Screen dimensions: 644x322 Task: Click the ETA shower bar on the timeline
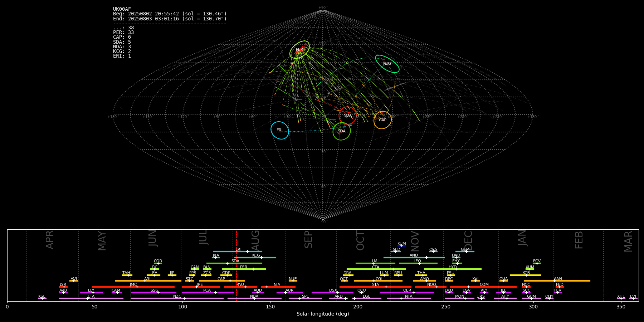pyautogui.click(x=91, y=298)
